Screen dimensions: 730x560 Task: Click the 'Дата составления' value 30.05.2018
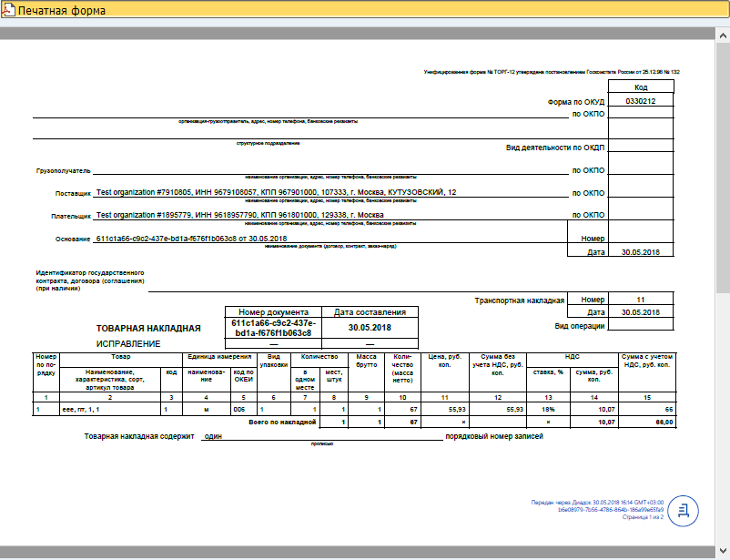(370, 328)
